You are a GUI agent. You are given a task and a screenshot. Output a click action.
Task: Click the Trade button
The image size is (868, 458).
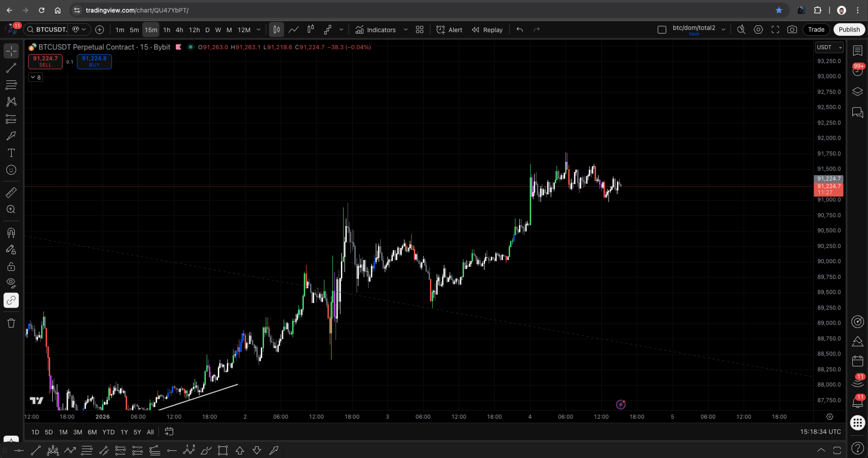(816, 29)
